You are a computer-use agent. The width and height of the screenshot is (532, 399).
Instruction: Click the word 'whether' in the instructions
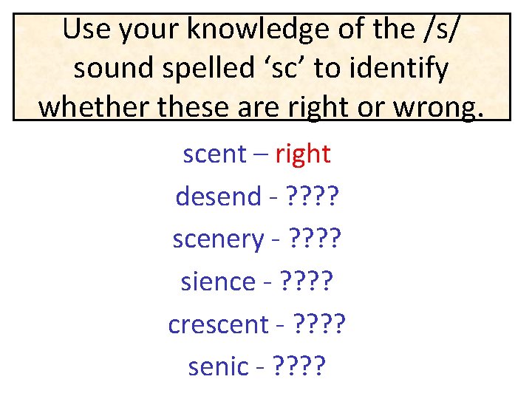coord(93,106)
